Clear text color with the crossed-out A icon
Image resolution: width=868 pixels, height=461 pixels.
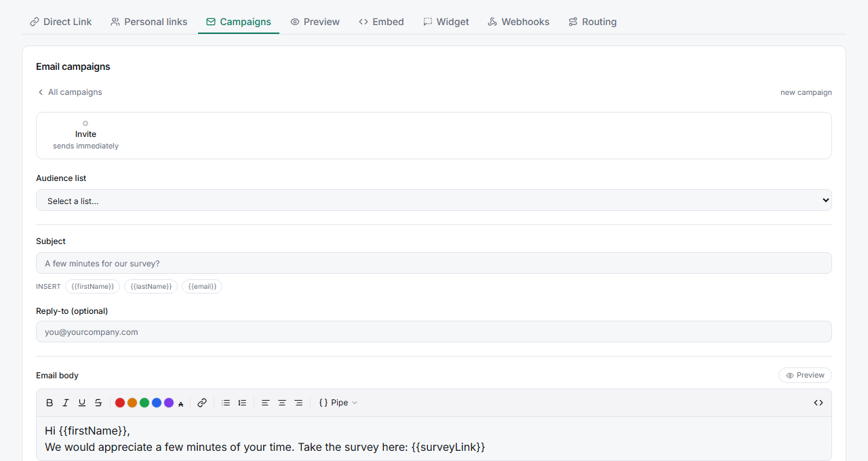(181, 403)
